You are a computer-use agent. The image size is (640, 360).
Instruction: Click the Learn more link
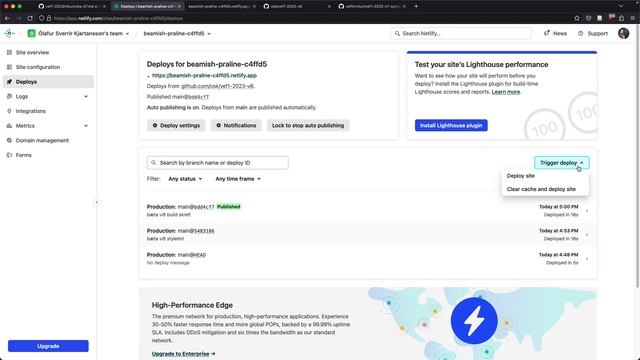coord(506,92)
